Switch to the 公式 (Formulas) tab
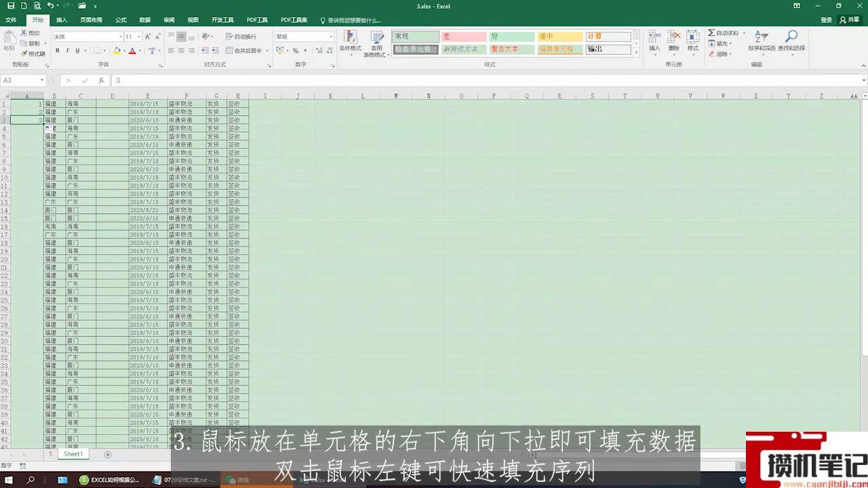 point(121,20)
